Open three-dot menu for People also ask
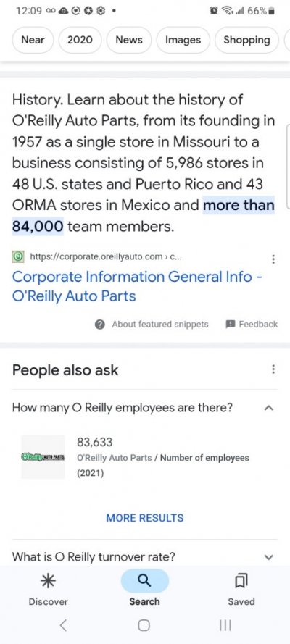The width and height of the screenshot is (290, 644). [x=273, y=369]
